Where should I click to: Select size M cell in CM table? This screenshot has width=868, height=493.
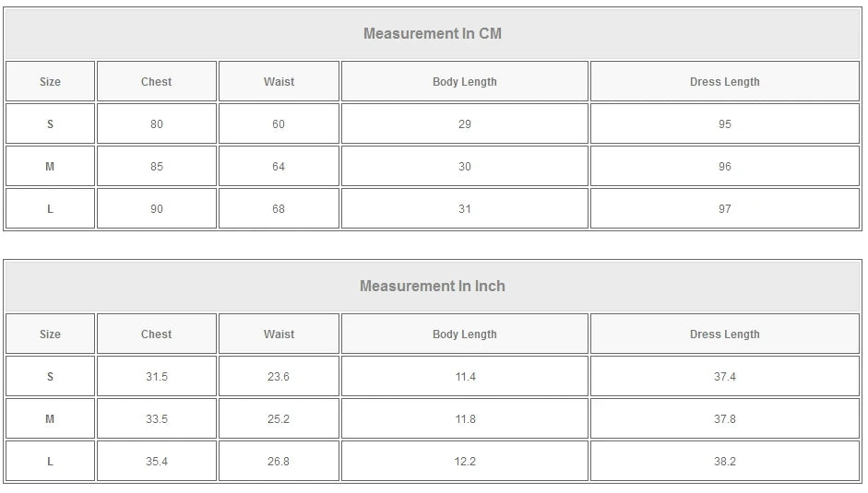(x=51, y=167)
